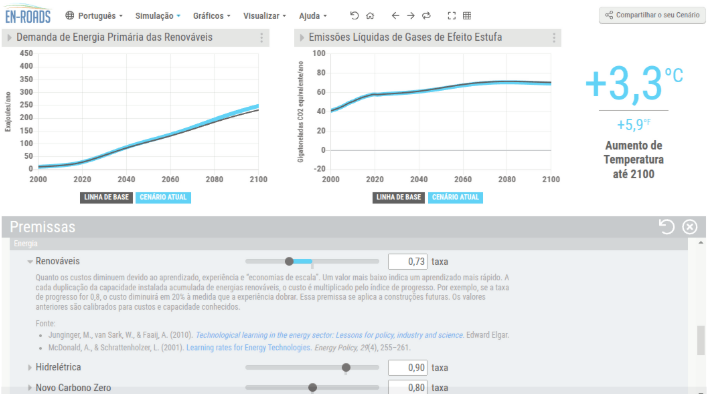Click the +5,9 °F temperature value
Screen dimensions: 707x394
634,124
